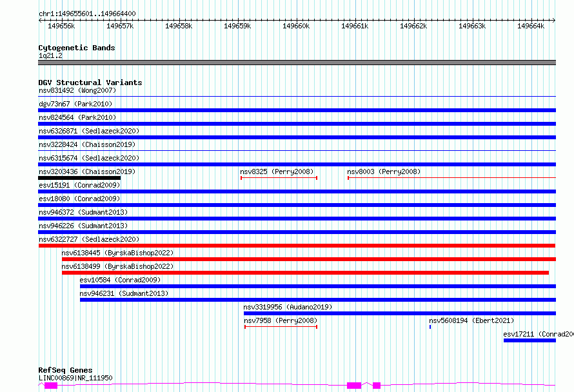Open the esv15191 (Conrad2009) label

click(x=79, y=185)
